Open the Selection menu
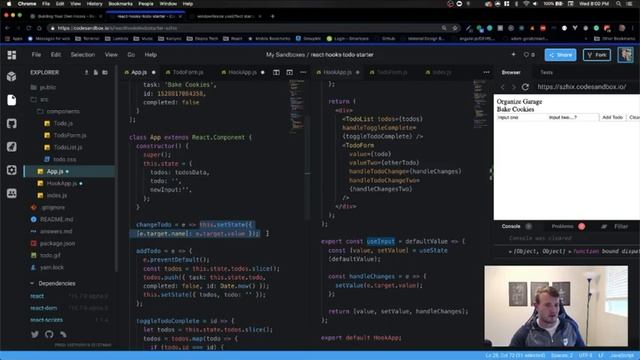Image resolution: width=640 pixels, height=360 pixels. click(x=83, y=55)
